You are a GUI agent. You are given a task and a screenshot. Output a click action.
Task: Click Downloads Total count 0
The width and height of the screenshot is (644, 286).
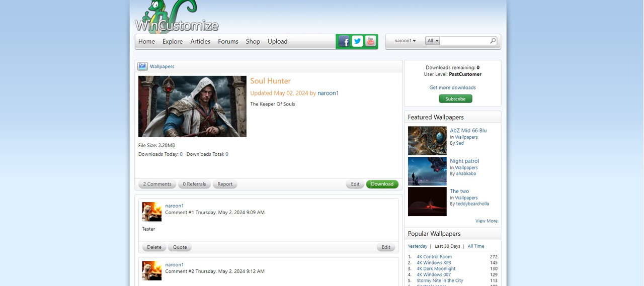point(227,154)
